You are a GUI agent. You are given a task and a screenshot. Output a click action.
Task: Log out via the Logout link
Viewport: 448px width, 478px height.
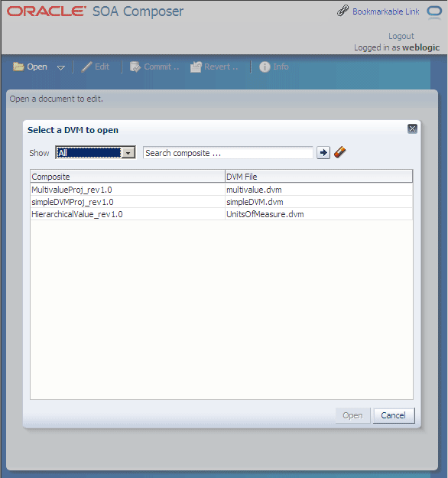pos(401,36)
